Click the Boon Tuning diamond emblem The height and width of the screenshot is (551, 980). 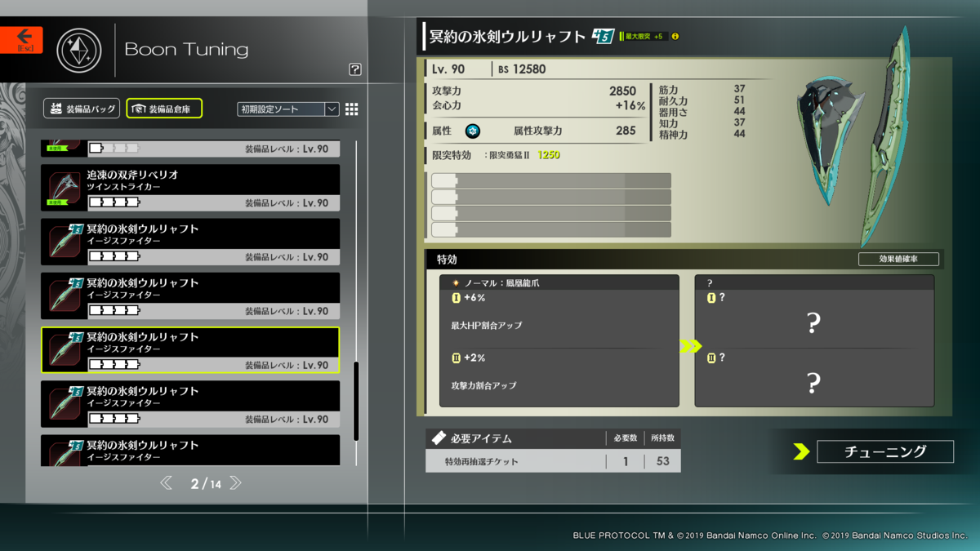click(79, 49)
